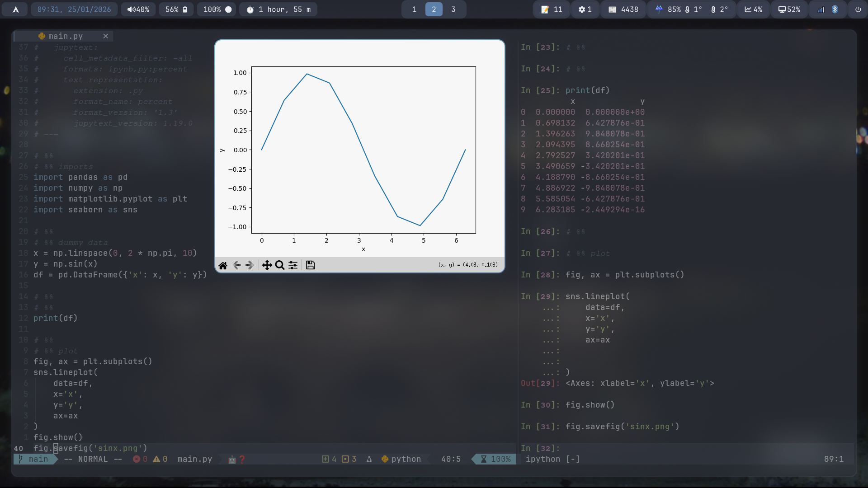Viewport: 868px width, 488px height.
Task: Toggle the 100% brightness widget
Action: pos(217,9)
